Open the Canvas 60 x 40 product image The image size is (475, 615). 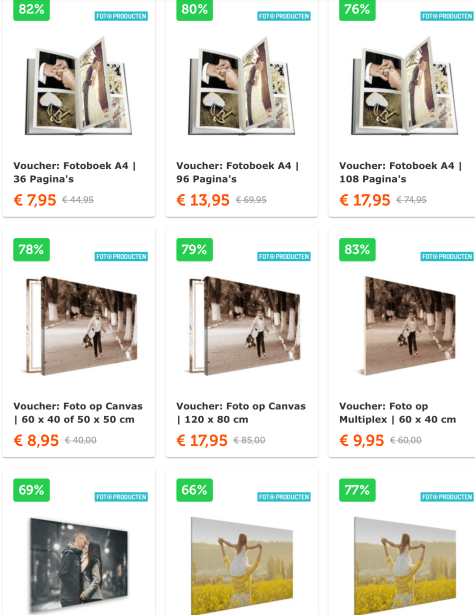(82, 326)
